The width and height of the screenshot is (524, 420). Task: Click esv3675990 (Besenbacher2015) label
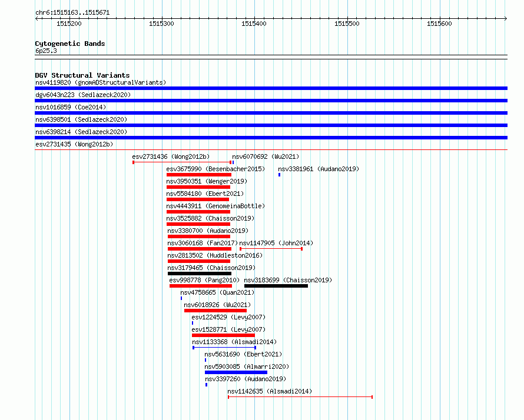pos(215,169)
